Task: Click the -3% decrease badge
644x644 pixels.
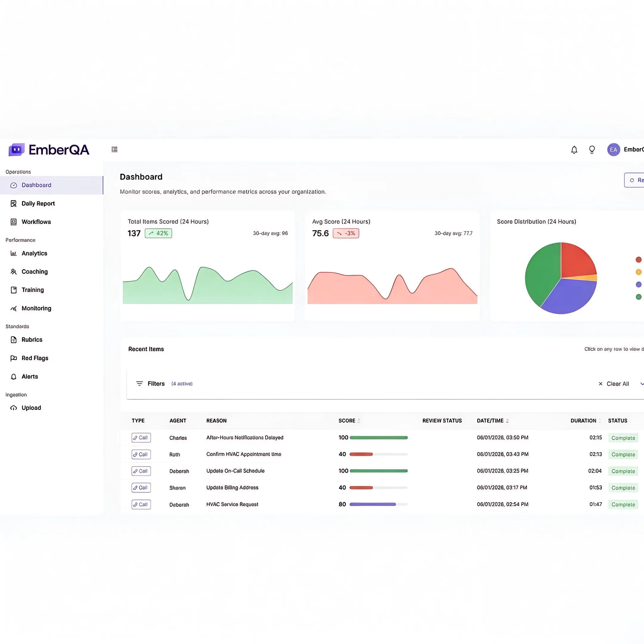Action: pyautogui.click(x=346, y=233)
